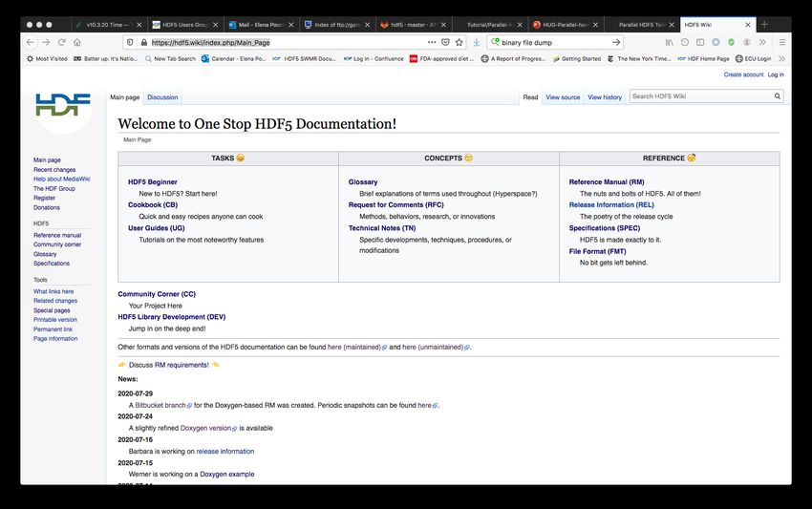Open the File Format (FMT) link
Viewport: 812px width, 509px height.
[597, 252]
